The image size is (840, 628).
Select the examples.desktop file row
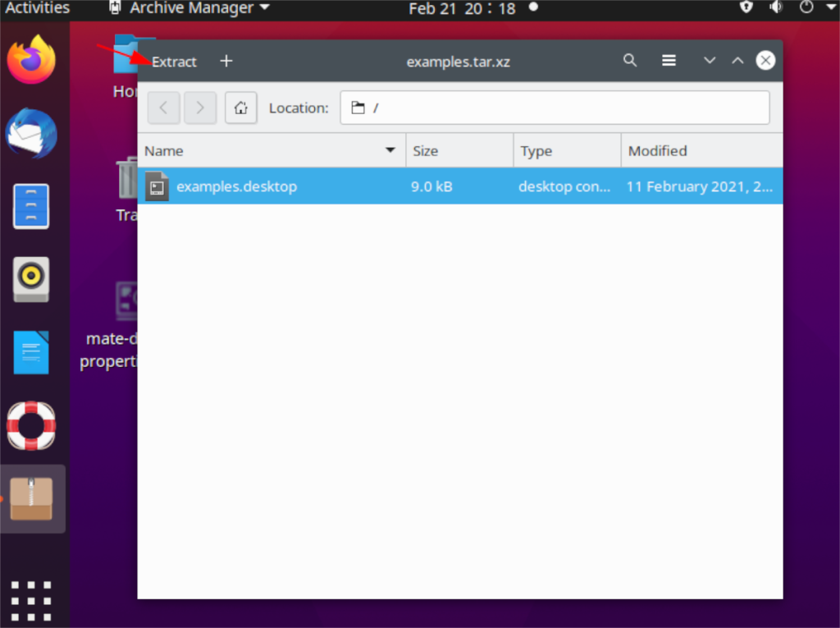tap(236, 186)
